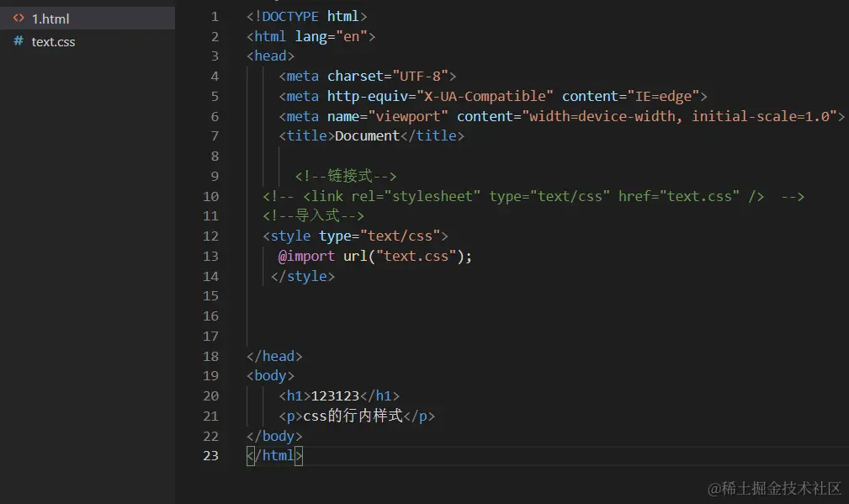Image resolution: width=849 pixels, height=504 pixels.
Task: Open text.css in the file explorer
Action: (53, 42)
